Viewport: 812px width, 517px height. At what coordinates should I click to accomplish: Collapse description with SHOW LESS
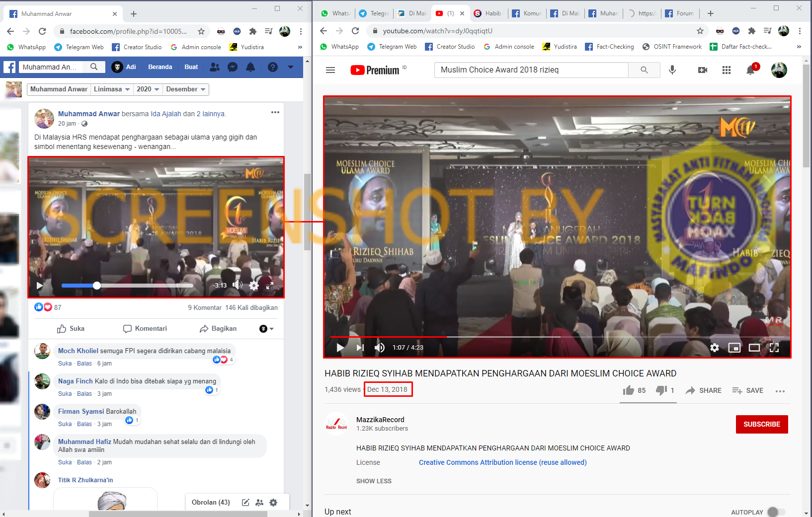[x=374, y=481]
